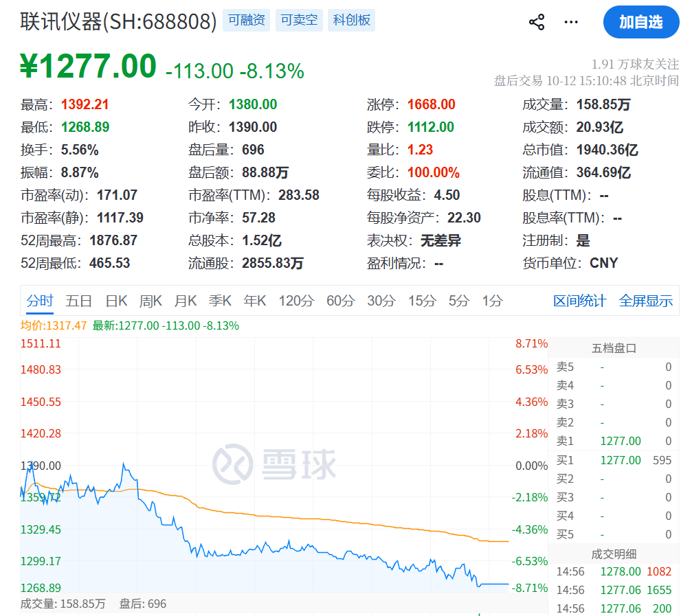Click the 科创板 tag
The width and height of the screenshot is (692, 616).
tap(351, 21)
